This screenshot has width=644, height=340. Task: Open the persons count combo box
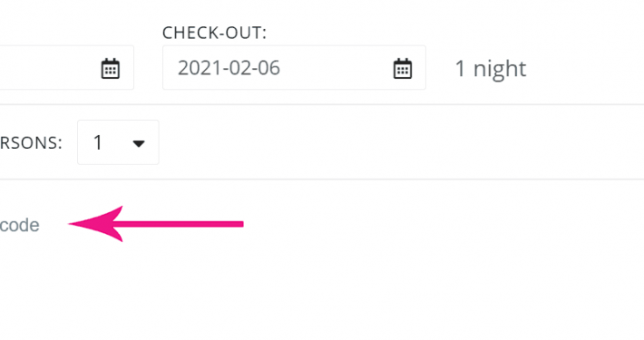(118, 142)
